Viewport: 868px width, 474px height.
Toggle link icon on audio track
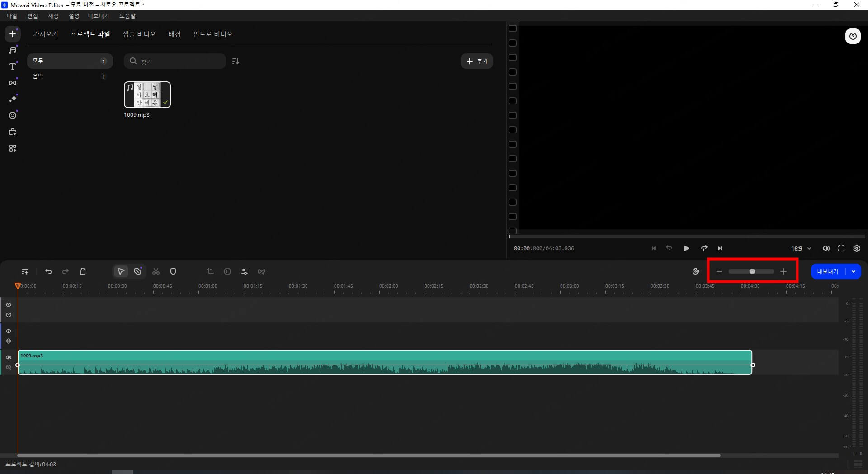point(9,367)
